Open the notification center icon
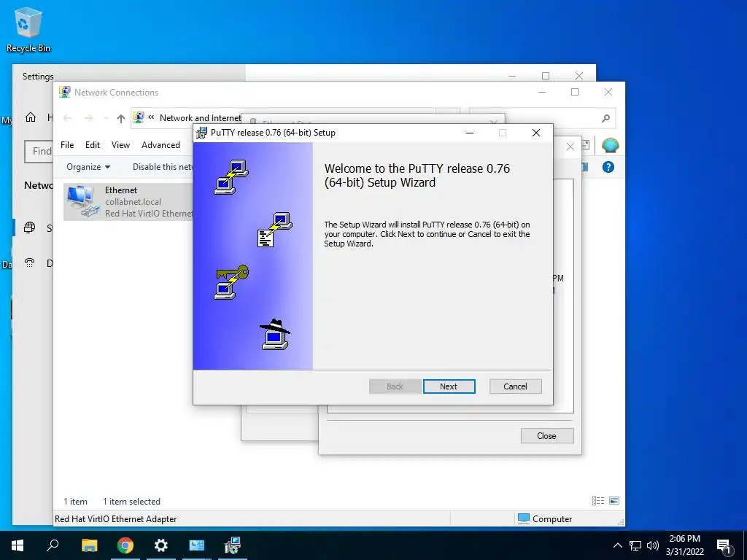 (724, 545)
